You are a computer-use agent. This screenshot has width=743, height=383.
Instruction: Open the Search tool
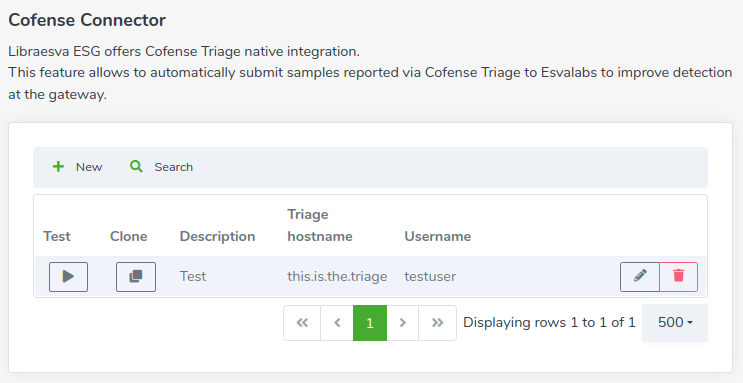[161, 167]
